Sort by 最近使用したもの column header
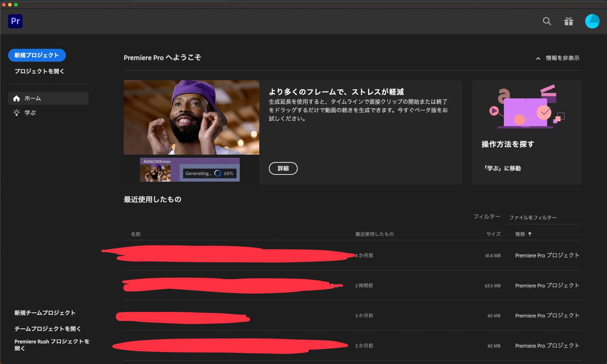Screen dimensions: 607x364 [x=374, y=234]
